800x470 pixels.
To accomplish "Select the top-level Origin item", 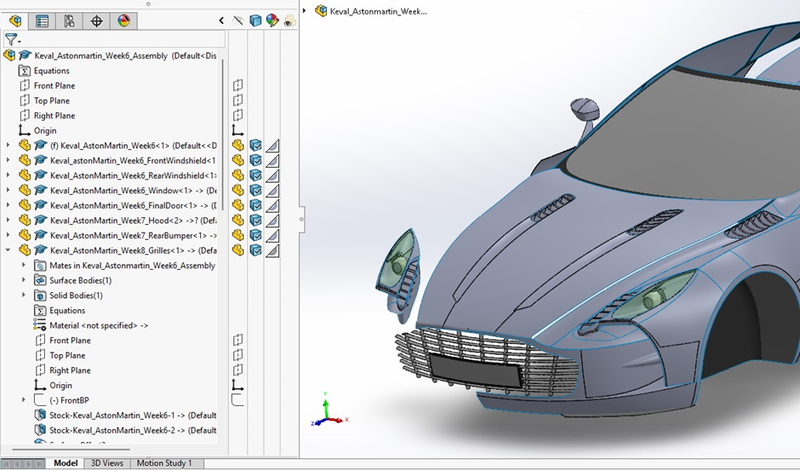I will [45, 131].
